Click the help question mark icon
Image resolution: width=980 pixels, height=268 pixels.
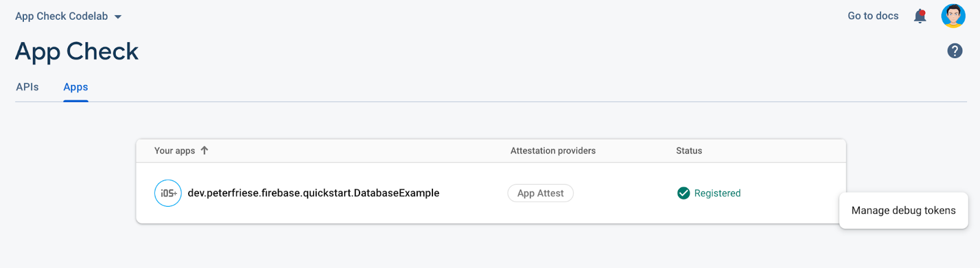click(954, 51)
